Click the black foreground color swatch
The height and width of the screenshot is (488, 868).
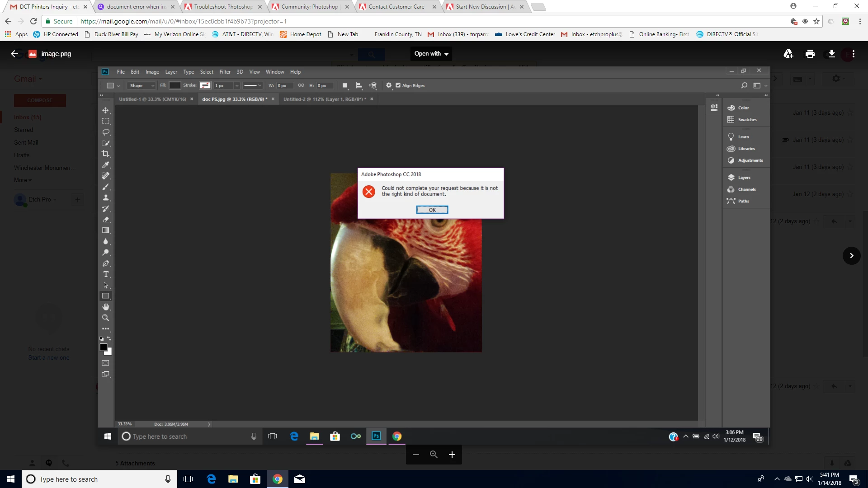[103, 347]
